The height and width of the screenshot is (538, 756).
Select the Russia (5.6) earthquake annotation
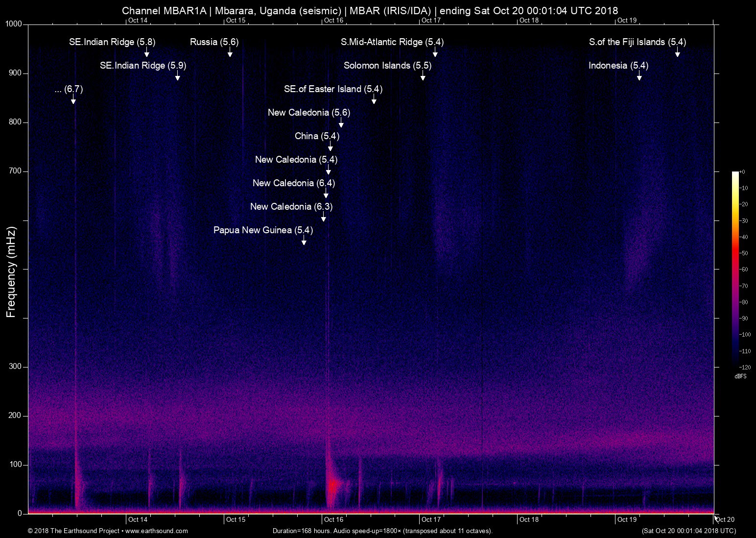[214, 42]
